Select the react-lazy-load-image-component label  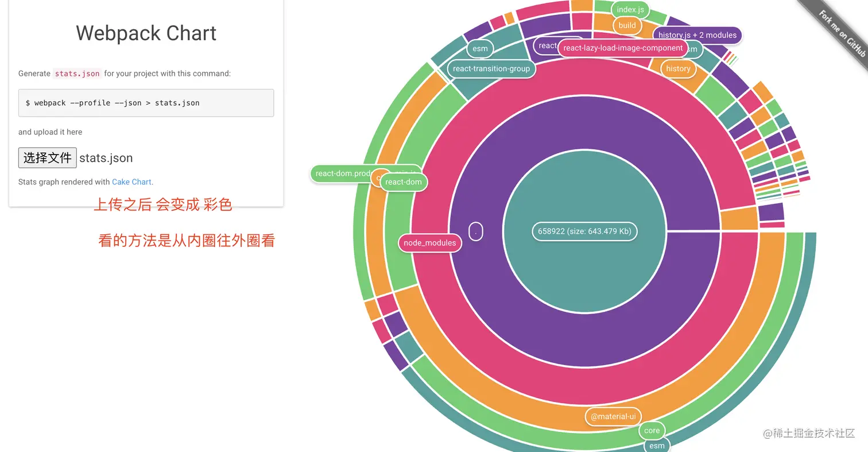click(x=623, y=48)
